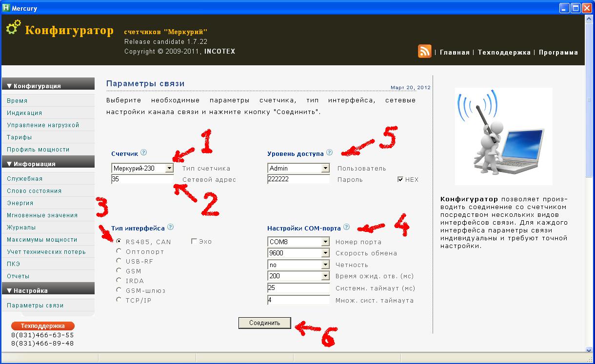Image resolution: width=595 pixels, height=364 pixels.
Task: Open Энергия in sidebar
Action: point(20,203)
